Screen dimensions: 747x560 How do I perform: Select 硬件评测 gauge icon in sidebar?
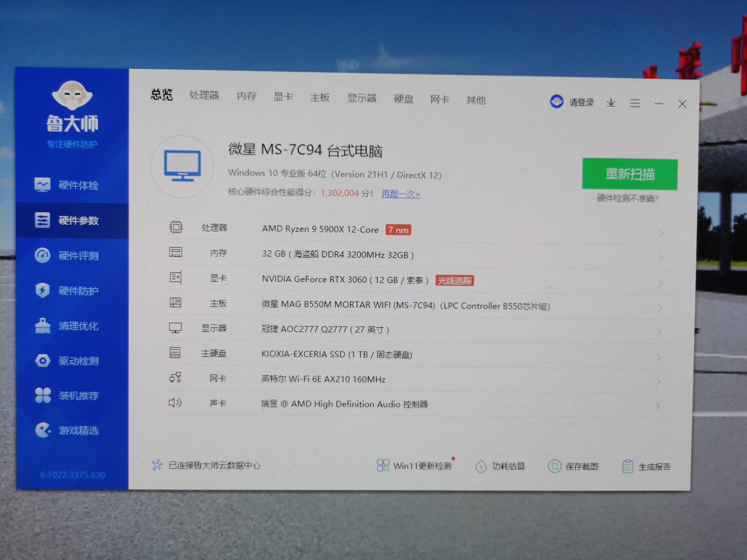pyautogui.click(x=42, y=255)
